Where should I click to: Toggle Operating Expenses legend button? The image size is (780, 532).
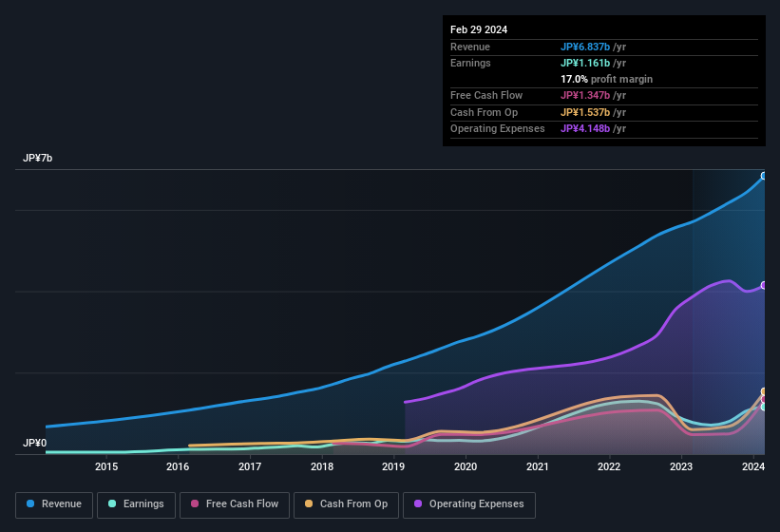click(469, 504)
